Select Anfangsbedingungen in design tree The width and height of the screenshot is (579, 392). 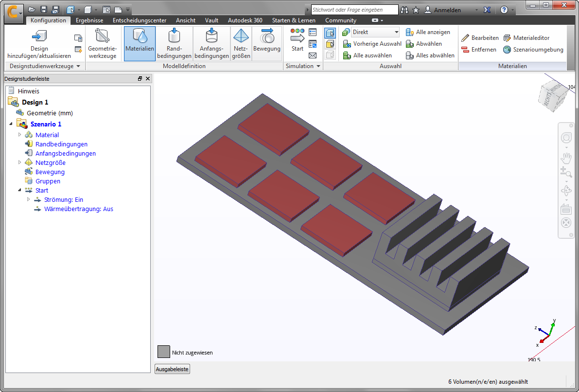(x=65, y=153)
